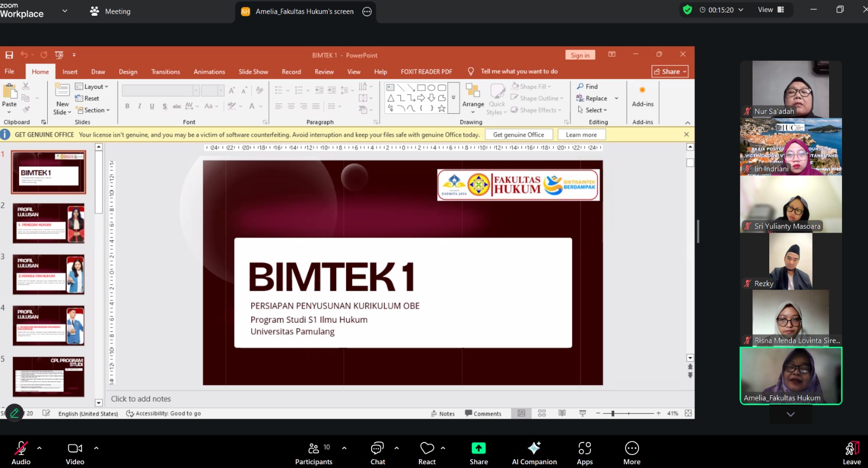Open the Zoom Apps panel
Image resolution: width=868 pixels, height=468 pixels.
click(584, 453)
